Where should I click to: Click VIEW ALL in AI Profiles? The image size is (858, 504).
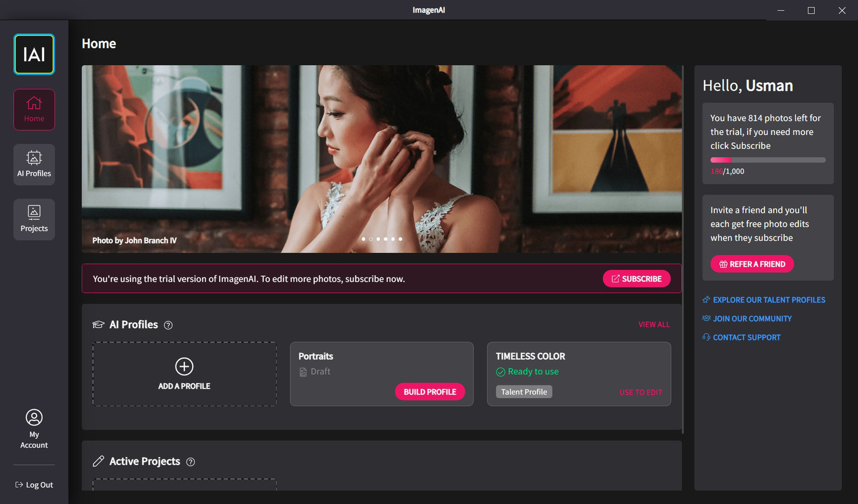click(x=654, y=324)
